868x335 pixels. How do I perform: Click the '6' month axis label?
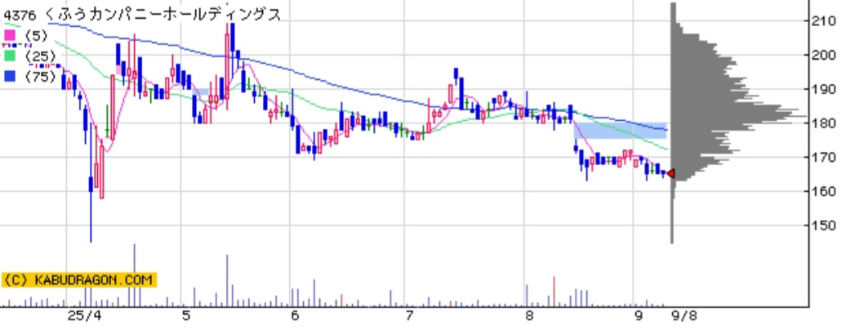pyautogui.click(x=295, y=316)
